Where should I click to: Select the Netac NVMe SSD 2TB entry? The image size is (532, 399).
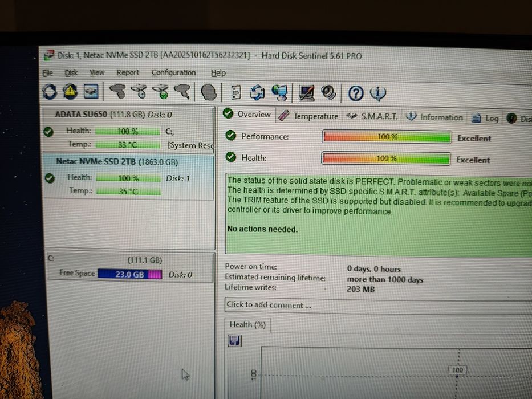coord(129,176)
